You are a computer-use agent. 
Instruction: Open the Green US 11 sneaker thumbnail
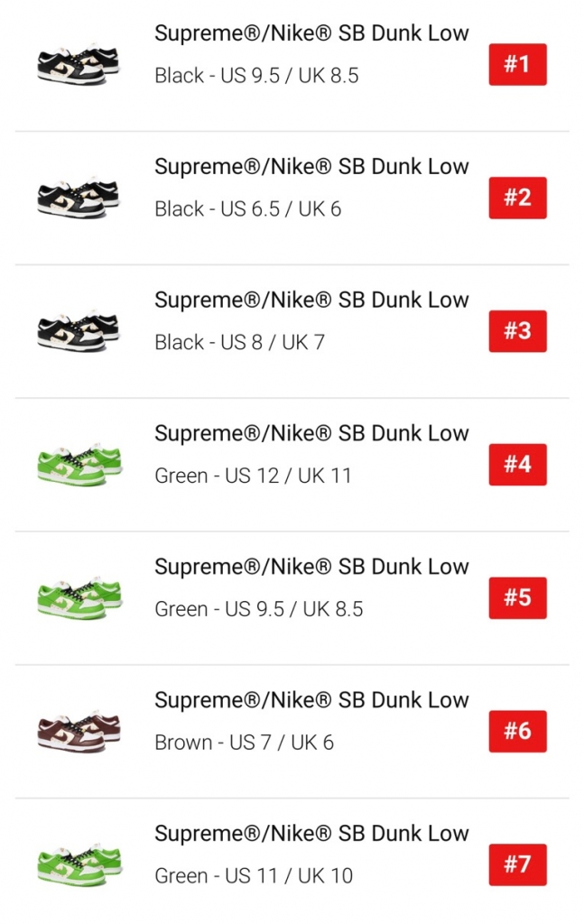point(78,863)
